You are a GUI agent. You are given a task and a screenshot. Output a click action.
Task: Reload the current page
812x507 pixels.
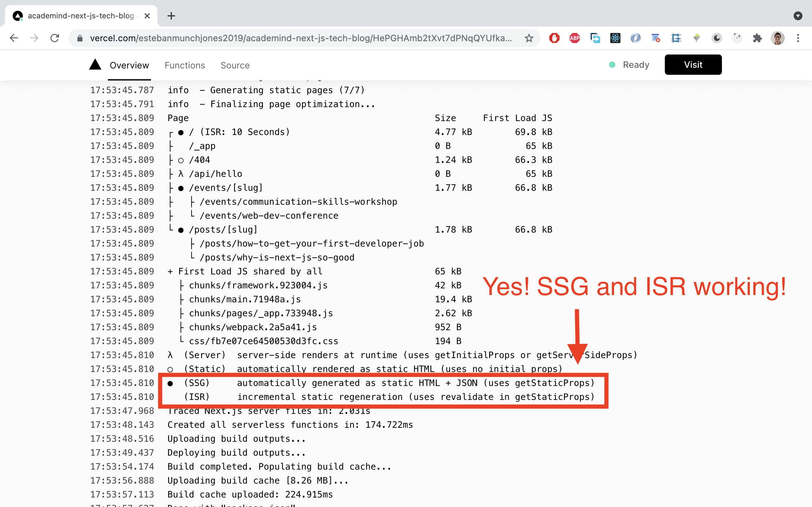55,38
